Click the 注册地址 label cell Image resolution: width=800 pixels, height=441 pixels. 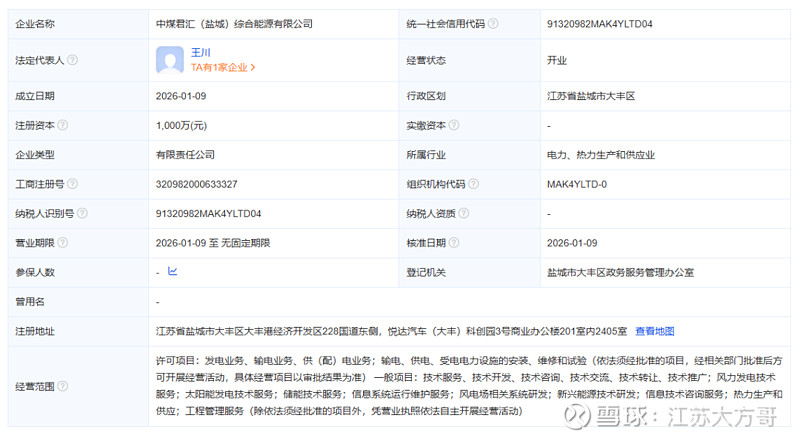tap(78, 331)
